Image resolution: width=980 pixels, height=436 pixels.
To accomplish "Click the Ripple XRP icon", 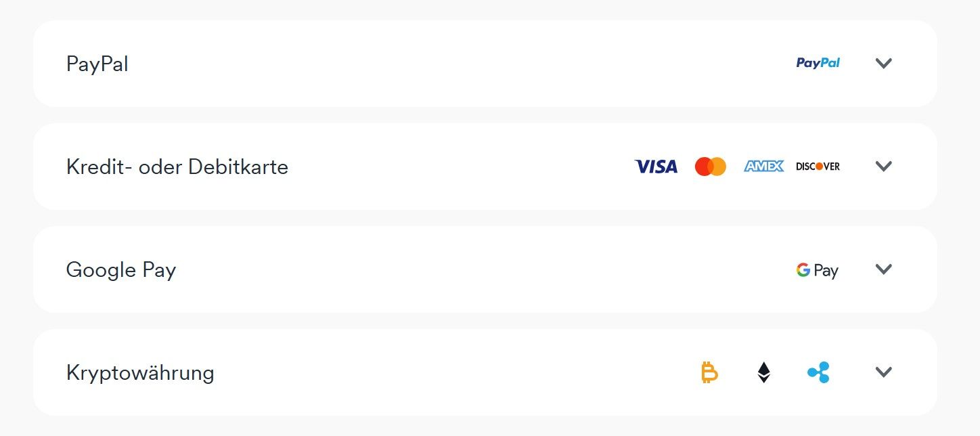I will (818, 372).
